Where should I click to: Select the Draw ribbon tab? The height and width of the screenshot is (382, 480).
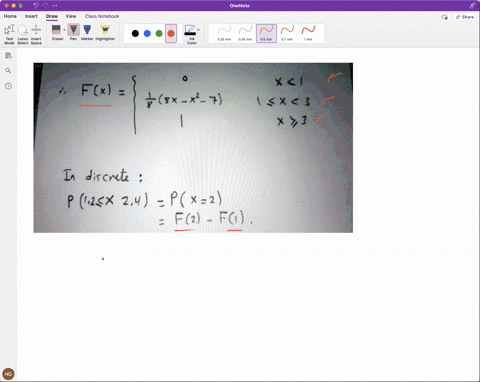point(52,16)
